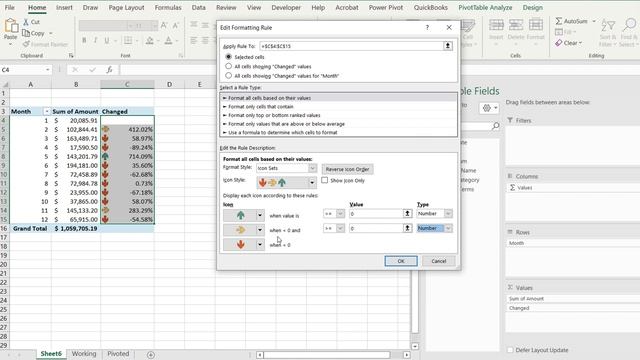This screenshot has width=640, height=360.
Task: Click the Copy icon in the ribbon
Action: tap(26, 33)
